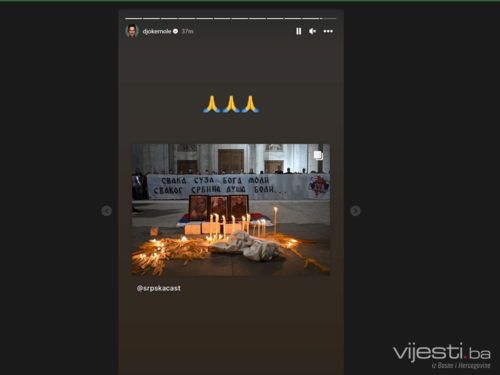Click the multi-photo carousel icon on post
Viewport: 500px width, 375px height.
318,155
